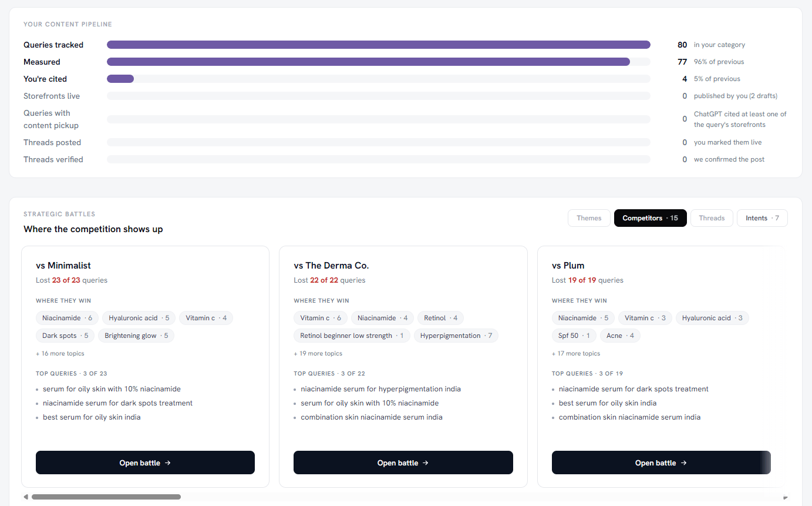Screen dimensions: 812x506
Task: Click 'Lost 19 of 19 queries' text
Action: [588, 280]
